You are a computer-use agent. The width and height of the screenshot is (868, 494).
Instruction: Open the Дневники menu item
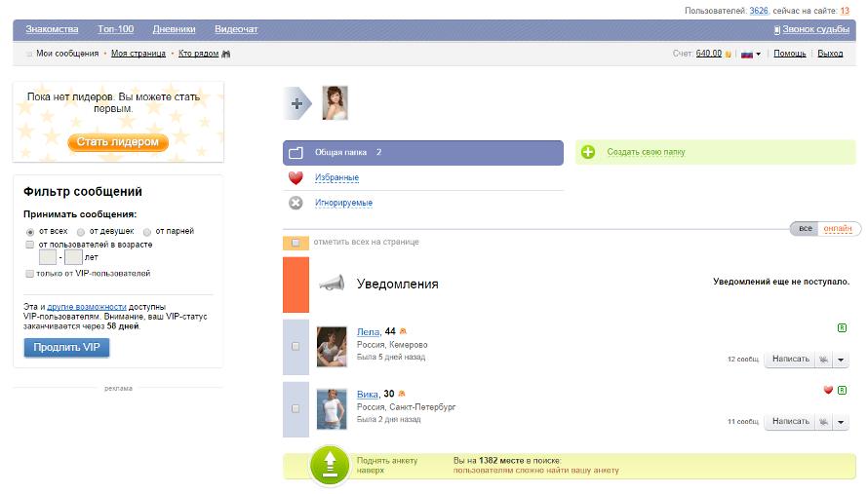pos(174,29)
